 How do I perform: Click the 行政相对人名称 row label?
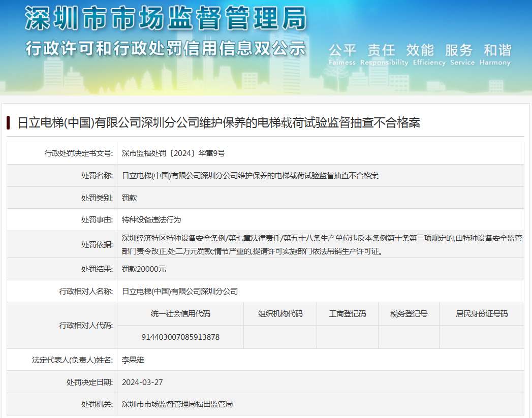pos(86,291)
